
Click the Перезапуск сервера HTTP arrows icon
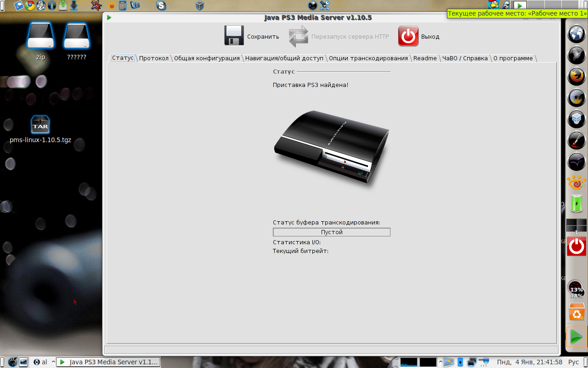pyautogui.click(x=299, y=36)
